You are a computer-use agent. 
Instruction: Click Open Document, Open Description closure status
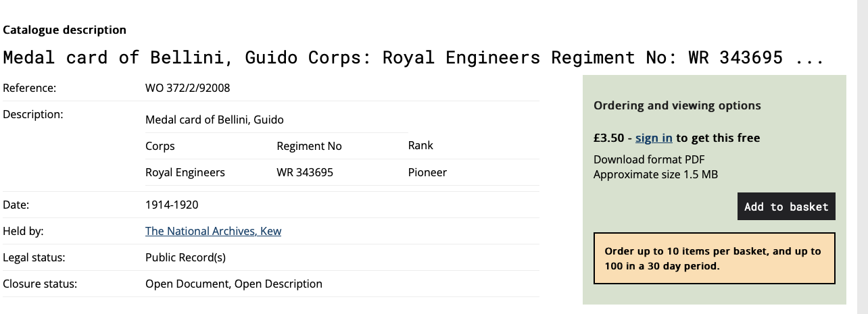(234, 284)
